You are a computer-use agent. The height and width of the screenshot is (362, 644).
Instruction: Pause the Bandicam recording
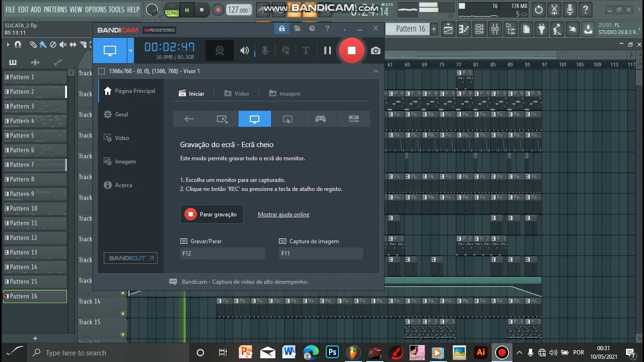pyautogui.click(x=328, y=50)
